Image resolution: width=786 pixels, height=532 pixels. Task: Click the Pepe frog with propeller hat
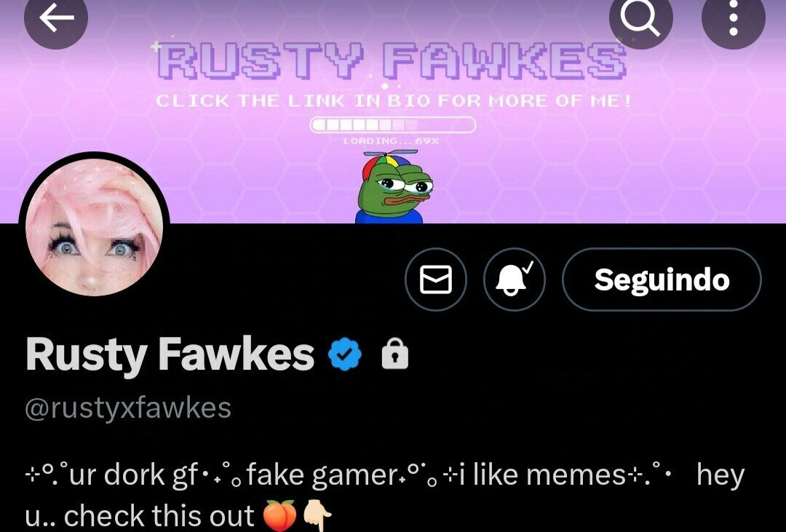coord(394,186)
